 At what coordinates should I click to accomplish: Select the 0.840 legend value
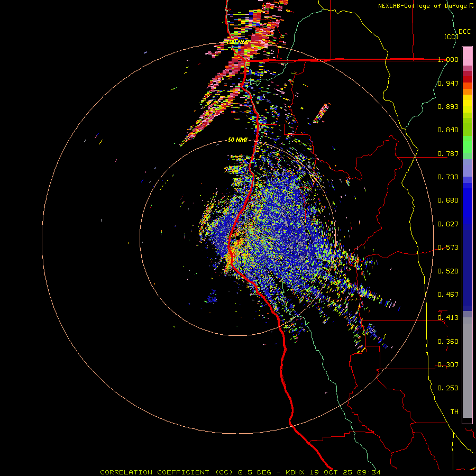pos(448,130)
